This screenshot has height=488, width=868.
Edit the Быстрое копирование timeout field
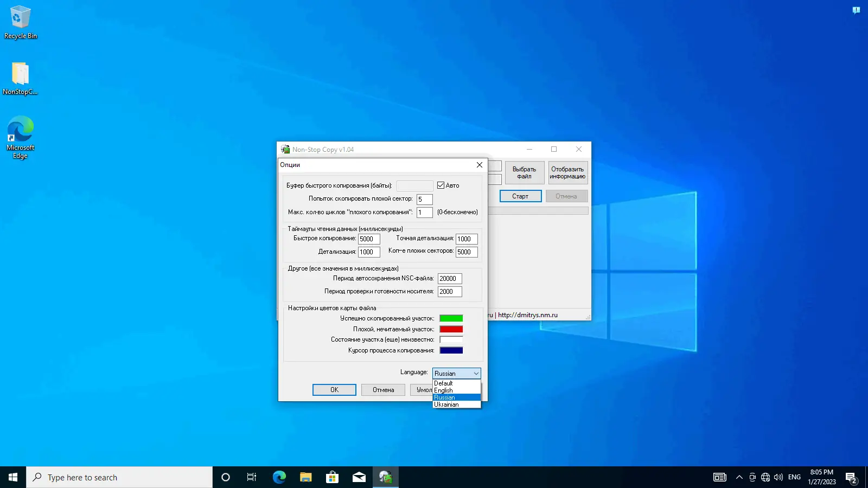tap(369, 239)
